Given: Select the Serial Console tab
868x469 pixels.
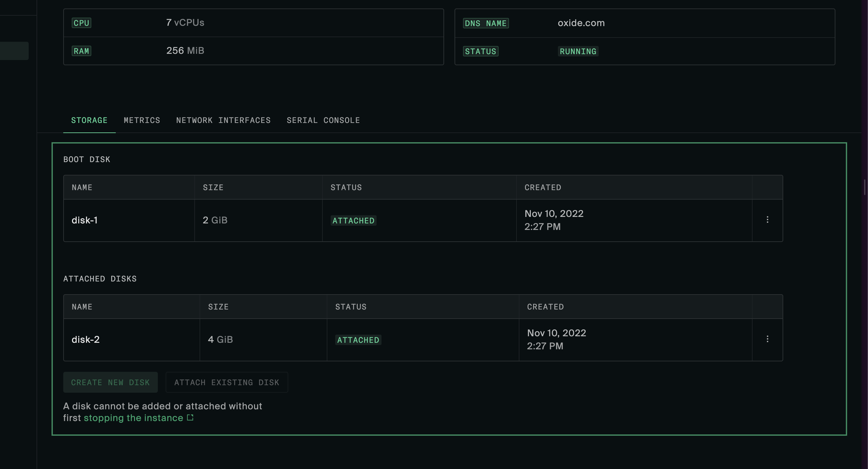Looking at the screenshot, I should 323,120.
